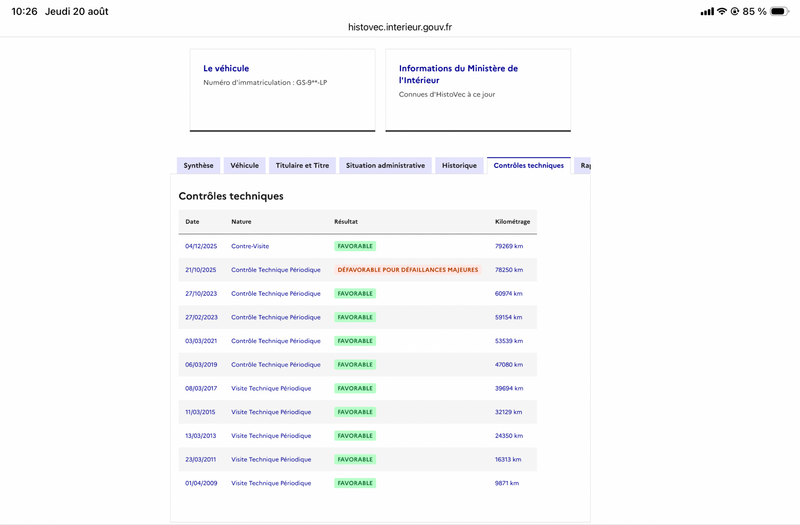This screenshot has width=800, height=525.
Task: Open the partially visible Ra tab
Action: coord(583,165)
